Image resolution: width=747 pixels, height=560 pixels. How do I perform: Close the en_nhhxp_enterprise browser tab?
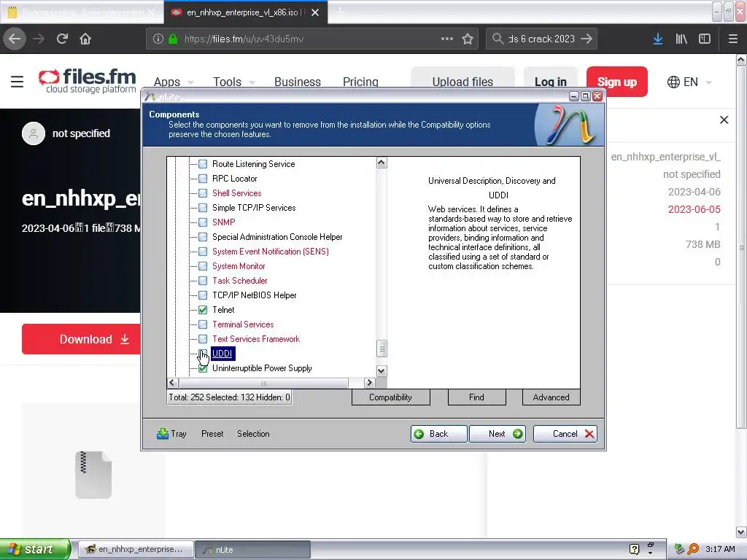[315, 12]
